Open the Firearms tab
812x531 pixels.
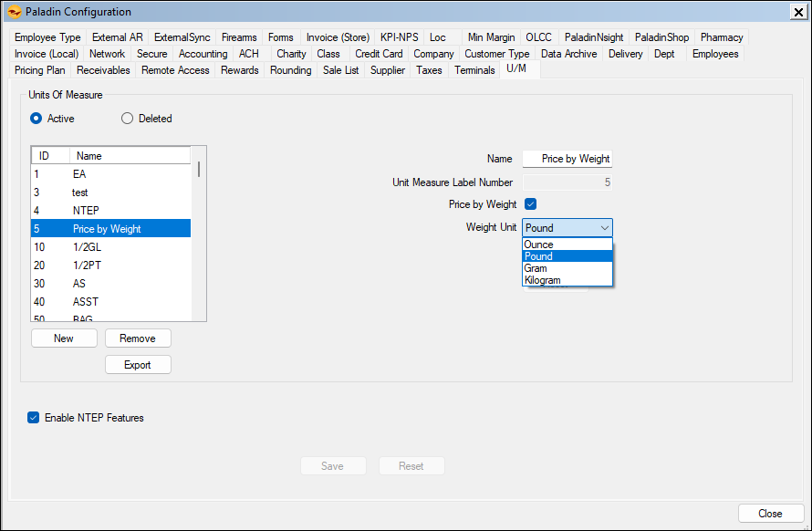click(x=239, y=37)
